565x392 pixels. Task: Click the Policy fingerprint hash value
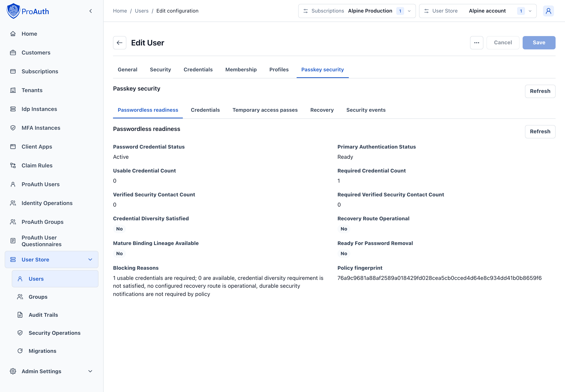pyautogui.click(x=439, y=278)
